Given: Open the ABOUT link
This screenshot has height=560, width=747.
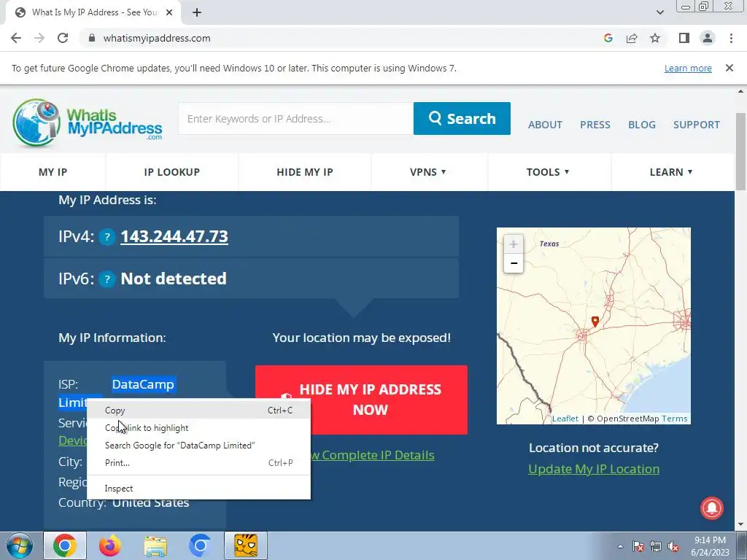Looking at the screenshot, I should [x=545, y=125].
